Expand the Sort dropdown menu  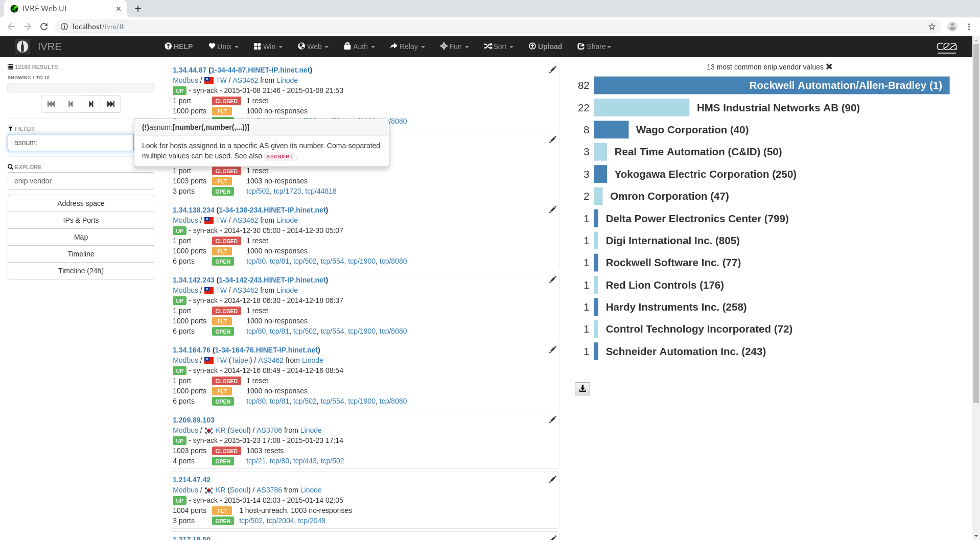click(x=499, y=46)
